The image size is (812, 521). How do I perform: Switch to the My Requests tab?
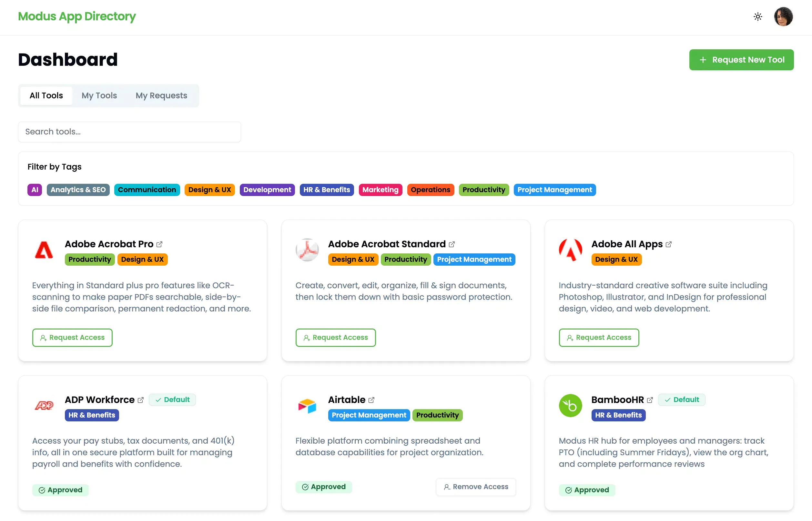click(161, 96)
